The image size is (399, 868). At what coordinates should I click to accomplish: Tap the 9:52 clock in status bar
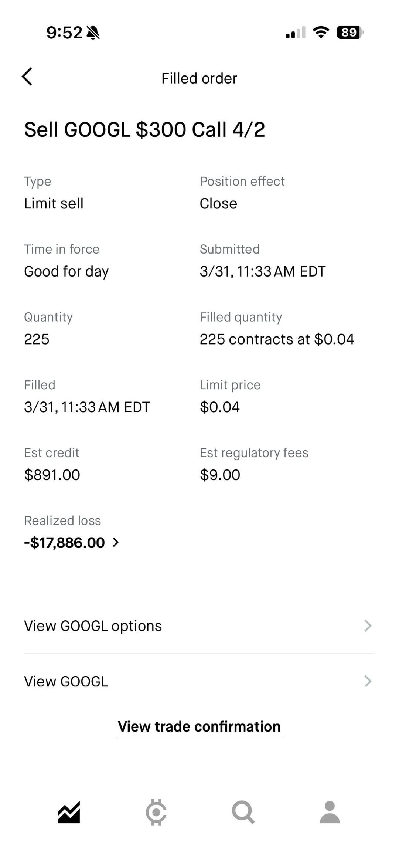tap(64, 33)
